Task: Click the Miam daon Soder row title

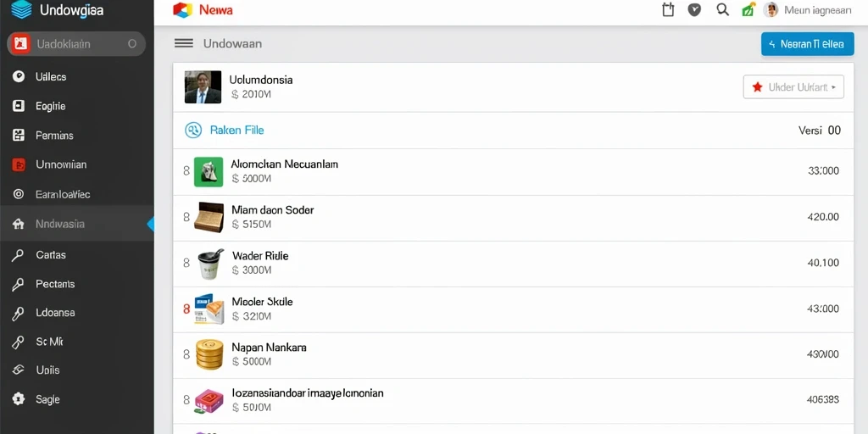Action: tap(272, 210)
